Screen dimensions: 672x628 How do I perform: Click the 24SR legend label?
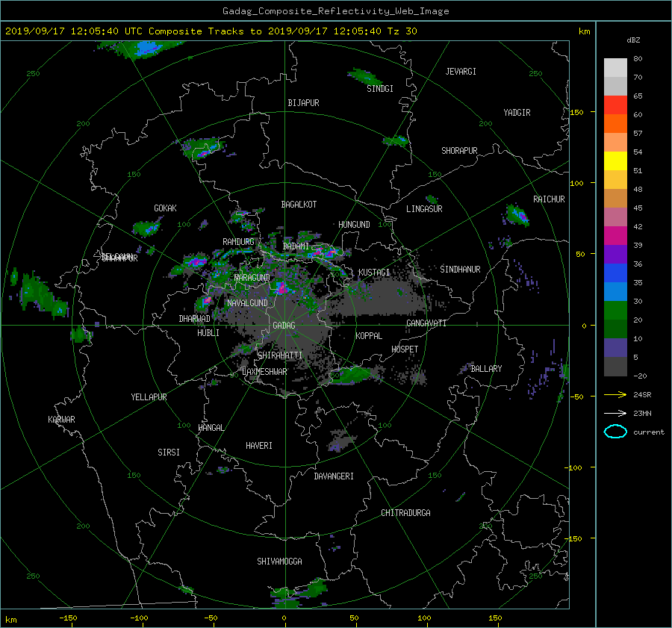(x=642, y=395)
